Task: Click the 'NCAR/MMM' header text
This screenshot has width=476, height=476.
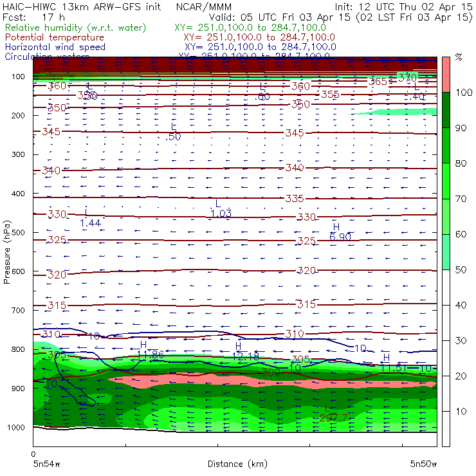Action: (x=204, y=6)
